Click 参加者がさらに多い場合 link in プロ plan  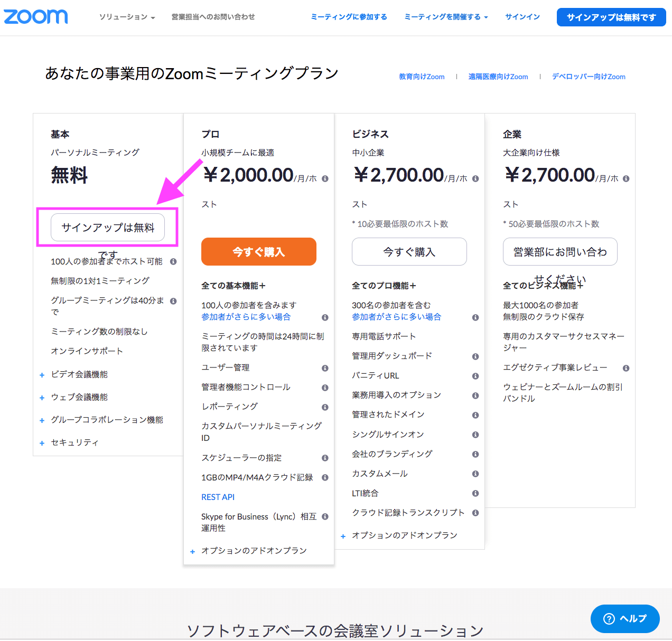pyautogui.click(x=246, y=317)
